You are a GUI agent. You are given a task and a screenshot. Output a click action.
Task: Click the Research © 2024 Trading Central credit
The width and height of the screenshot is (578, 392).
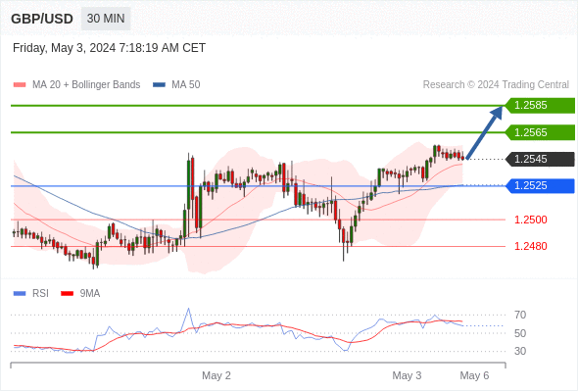(496, 85)
